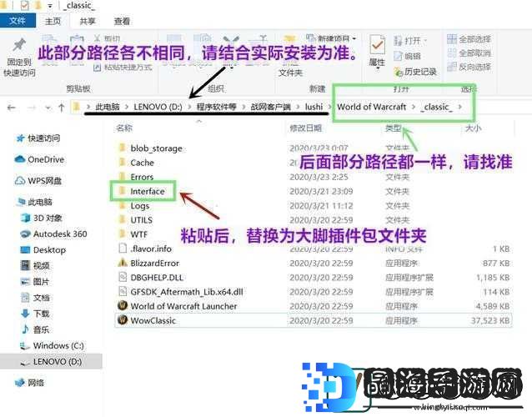Open 3D 对象 in the sidebar
532x417 pixels.
[42, 218]
